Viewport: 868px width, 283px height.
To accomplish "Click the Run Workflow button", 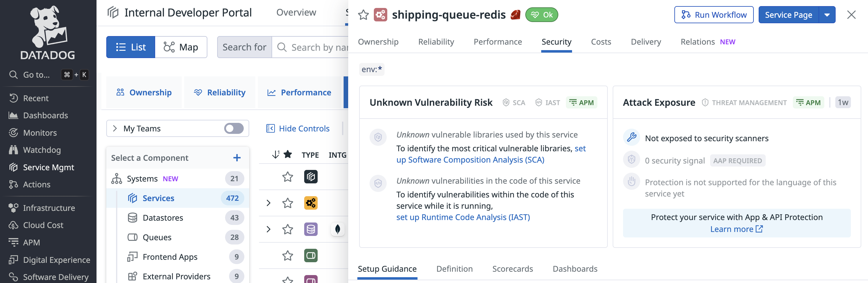I will (714, 15).
